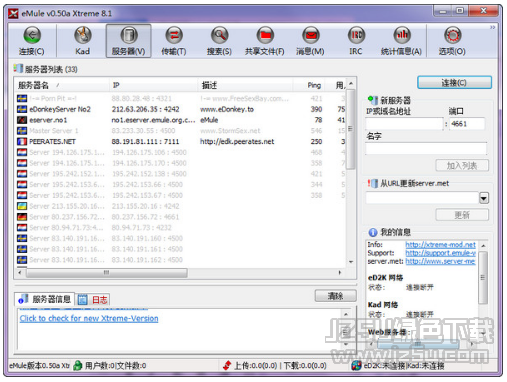The image size is (507, 382).
Task: Click the 更新 button
Action: point(462,215)
